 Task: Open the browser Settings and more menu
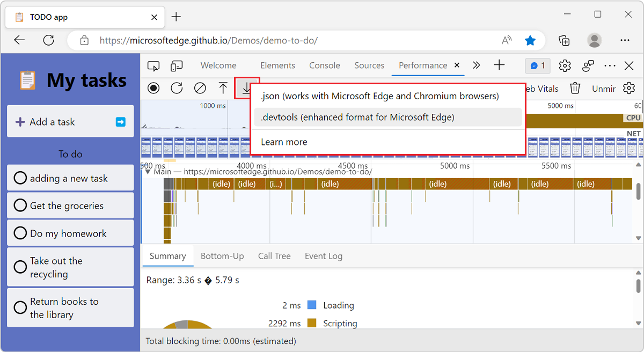pyautogui.click(x=625, y=40)
